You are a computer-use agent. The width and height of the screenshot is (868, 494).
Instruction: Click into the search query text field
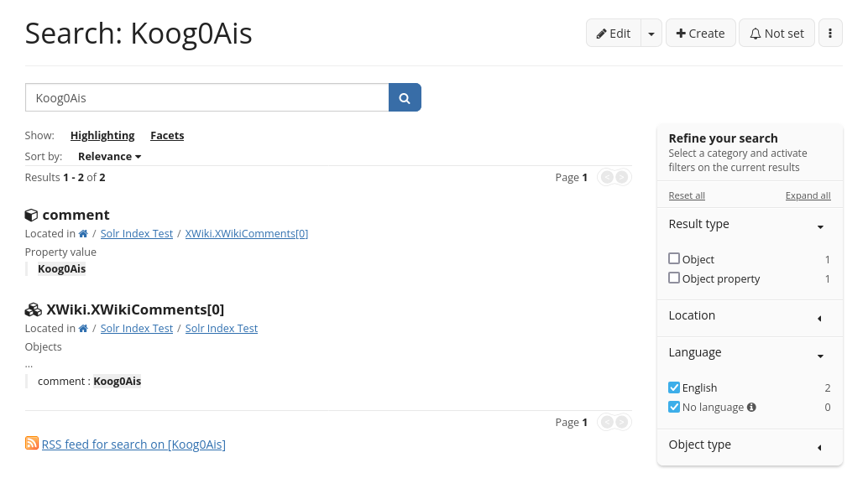[207, 98]
